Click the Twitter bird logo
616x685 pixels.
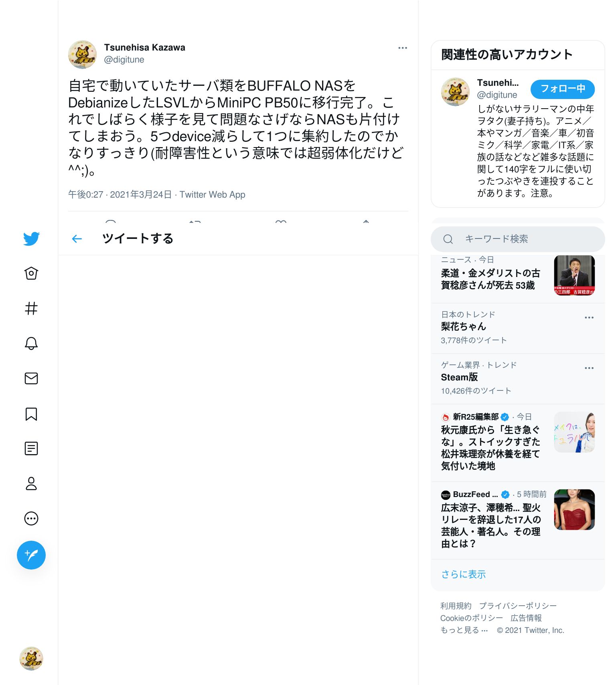(x=31, y=238)
